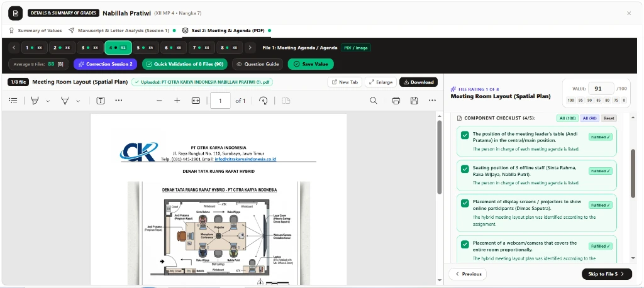The image size is (644, 288).
Task: Click the down arrow of PDF viewer scrollbar
Action: tap(440, 280)
